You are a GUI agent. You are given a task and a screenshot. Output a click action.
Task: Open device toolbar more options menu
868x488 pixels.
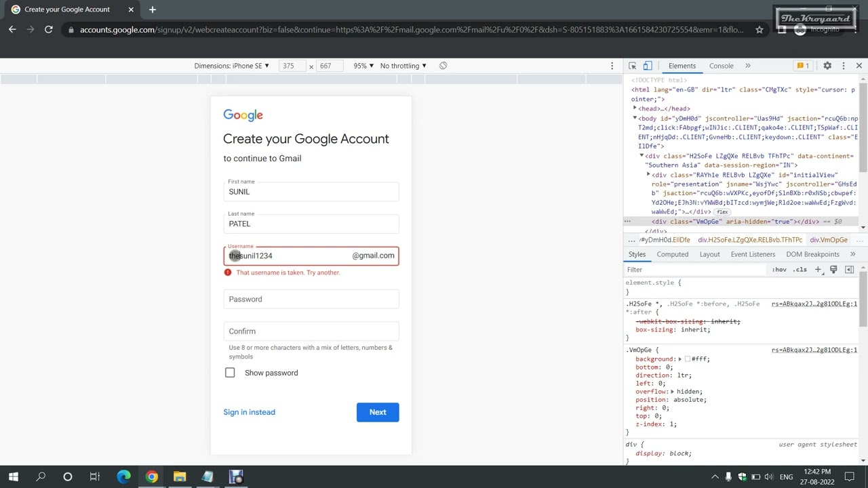coord(612,66)
